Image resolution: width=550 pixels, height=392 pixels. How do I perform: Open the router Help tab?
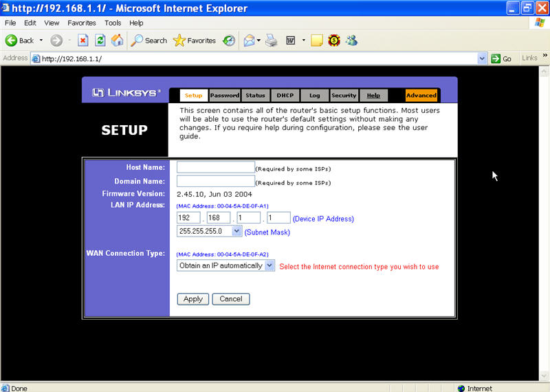(373, 95)
